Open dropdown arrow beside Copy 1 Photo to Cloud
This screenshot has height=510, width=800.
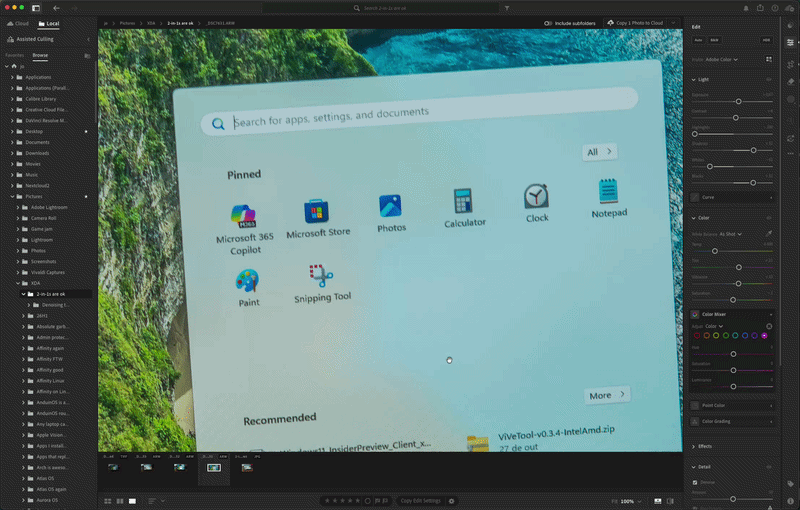click(x=673, y=23)
